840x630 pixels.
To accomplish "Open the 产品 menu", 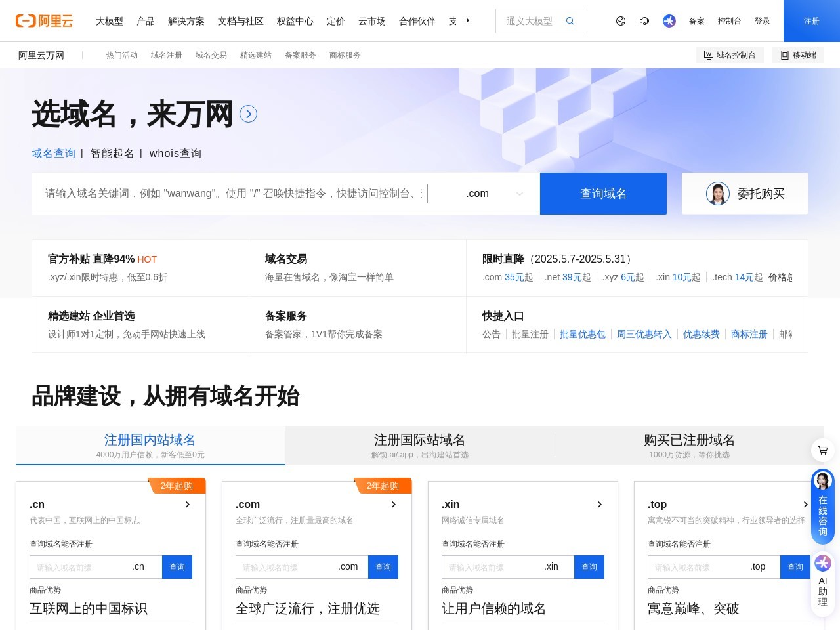I will click(x=146, y=21).
